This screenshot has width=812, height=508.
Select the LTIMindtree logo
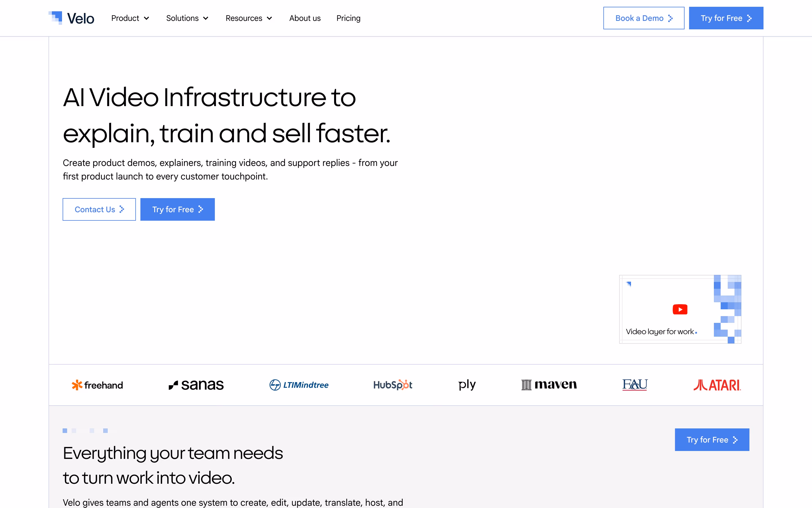click(299, 385)
